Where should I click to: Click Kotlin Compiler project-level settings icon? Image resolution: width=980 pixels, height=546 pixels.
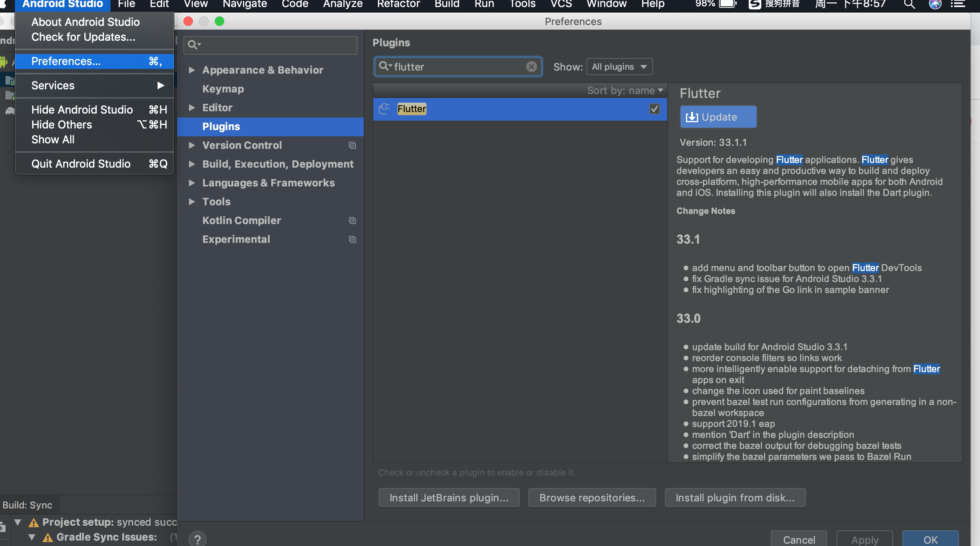(352, 221)
